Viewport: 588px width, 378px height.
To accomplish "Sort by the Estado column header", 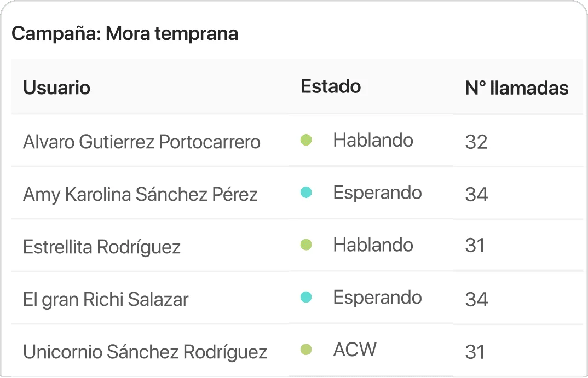I will [331, 86].
